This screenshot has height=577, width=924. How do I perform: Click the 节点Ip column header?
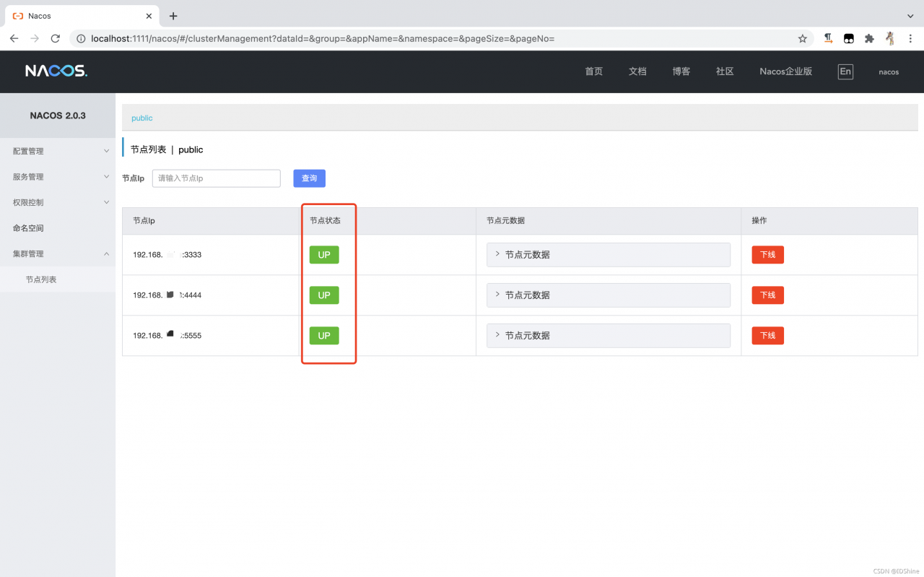pos(144,221)
